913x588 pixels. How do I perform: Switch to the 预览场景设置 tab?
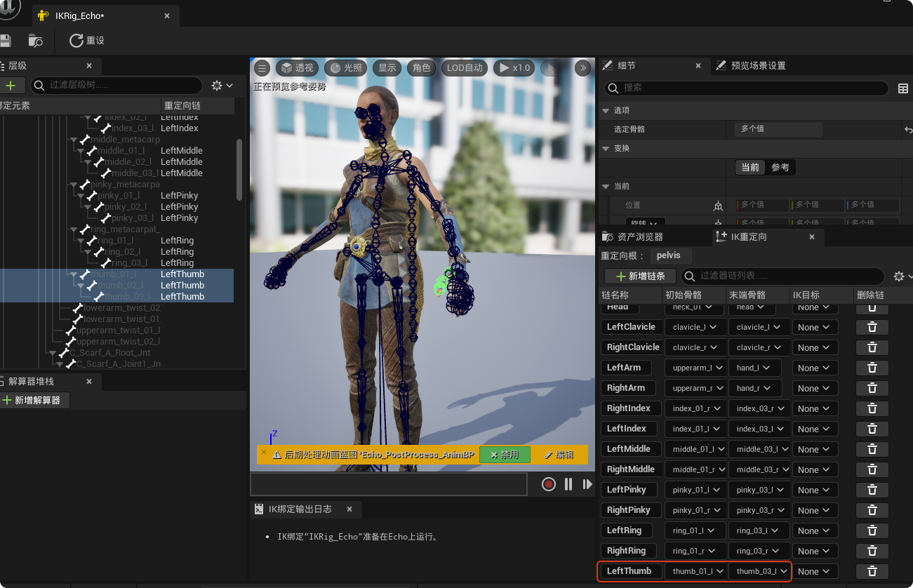click(750, 65)
